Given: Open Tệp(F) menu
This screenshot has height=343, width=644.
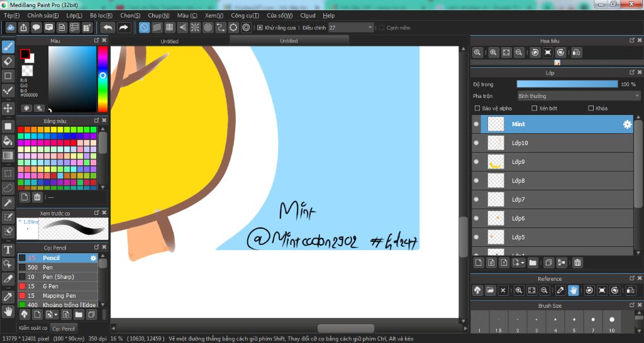Looking at the screenshot, I should (11, 16).
